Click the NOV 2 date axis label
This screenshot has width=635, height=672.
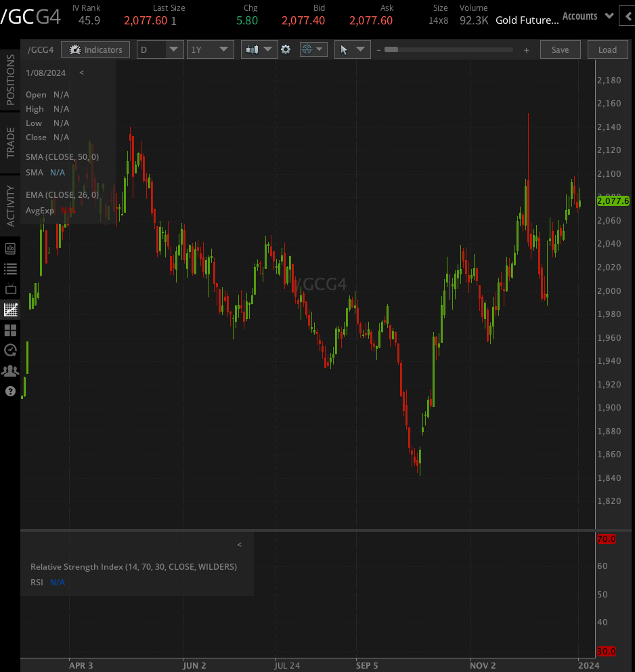tap(483, 665)
